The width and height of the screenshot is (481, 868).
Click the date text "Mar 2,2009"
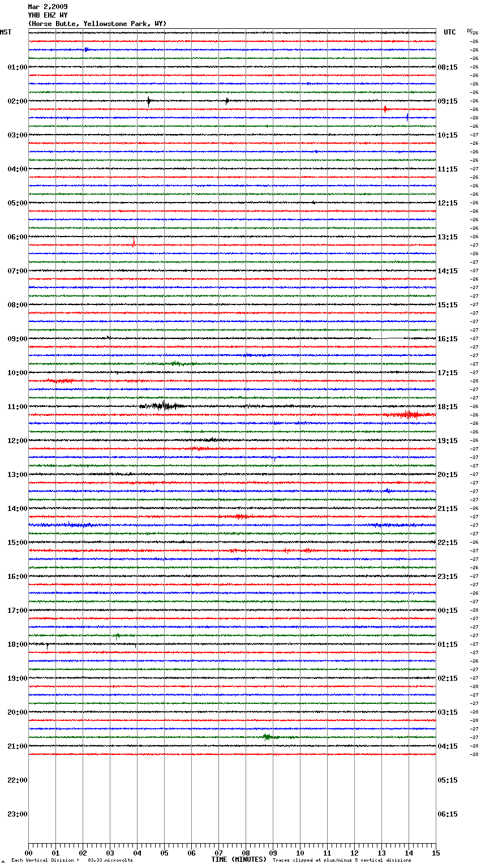click(48, 7)
